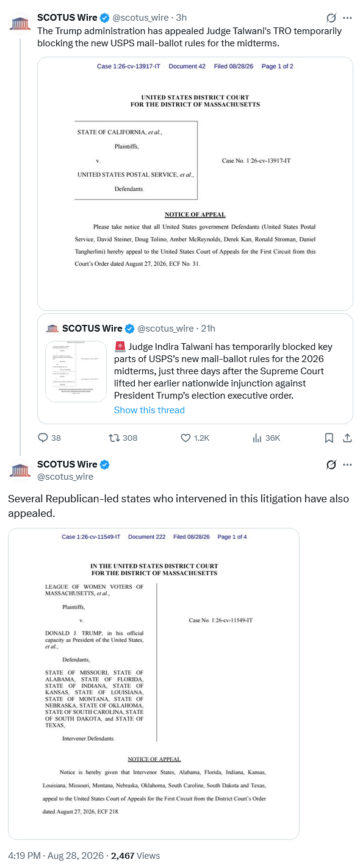Open more options on the second tweet

pyautogui.click(x=347, y=464)
